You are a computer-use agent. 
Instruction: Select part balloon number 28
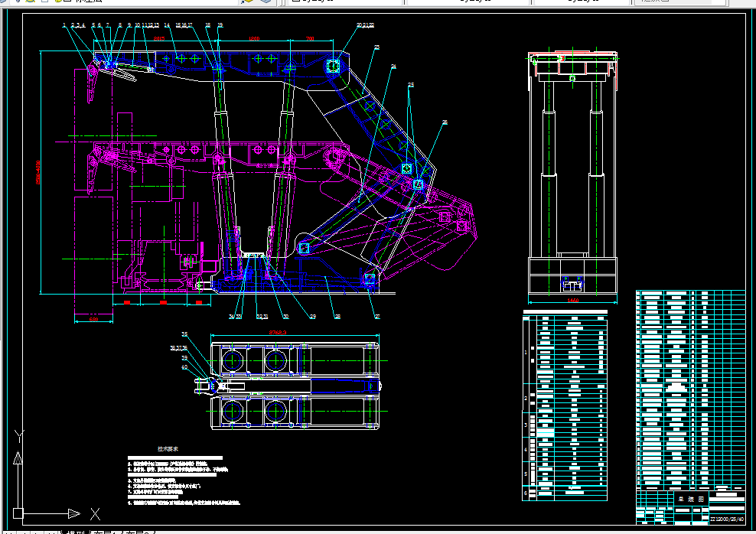(x=337, y=317)
